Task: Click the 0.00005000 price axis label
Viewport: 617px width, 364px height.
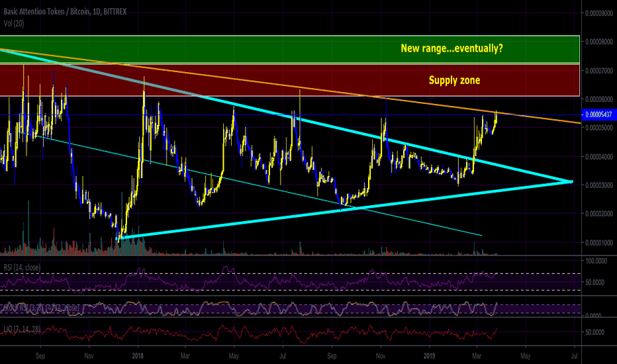Action: click(x=599, y=128)
